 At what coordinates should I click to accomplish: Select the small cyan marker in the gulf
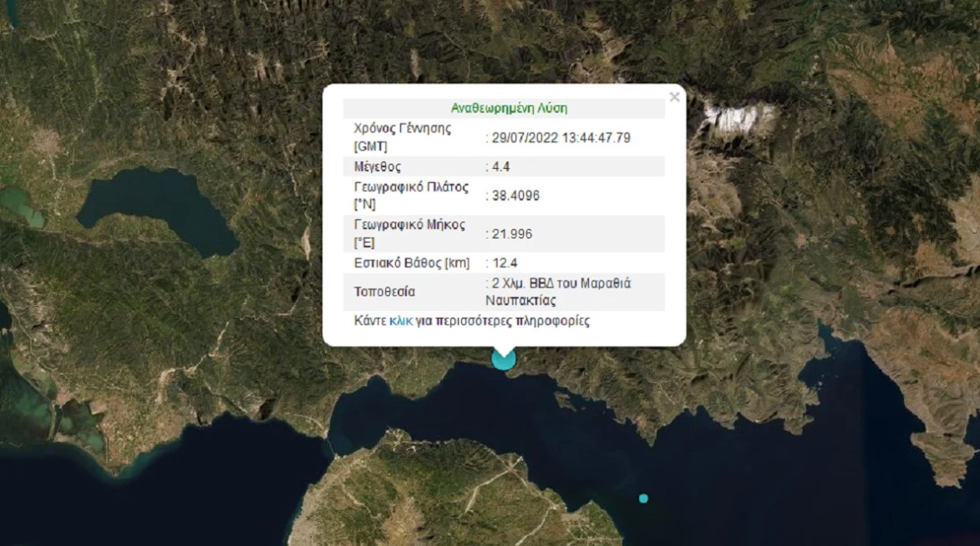[643, 498]
